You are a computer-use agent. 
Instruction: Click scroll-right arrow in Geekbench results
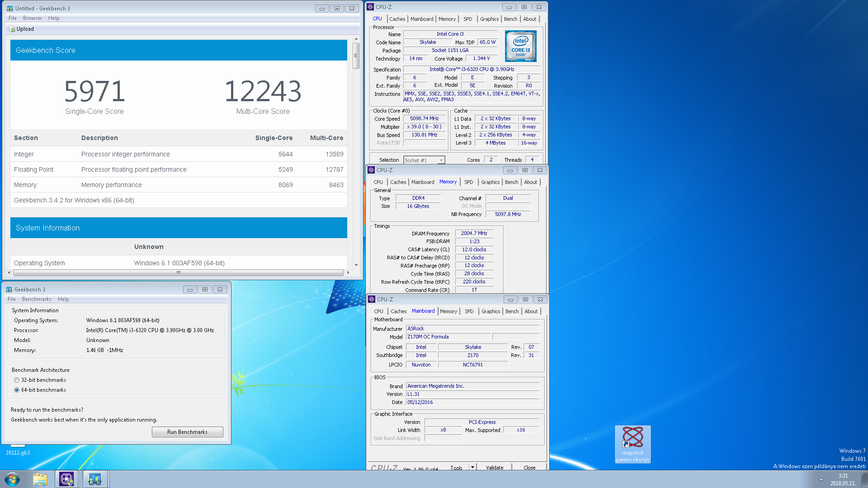coord(348,272)
